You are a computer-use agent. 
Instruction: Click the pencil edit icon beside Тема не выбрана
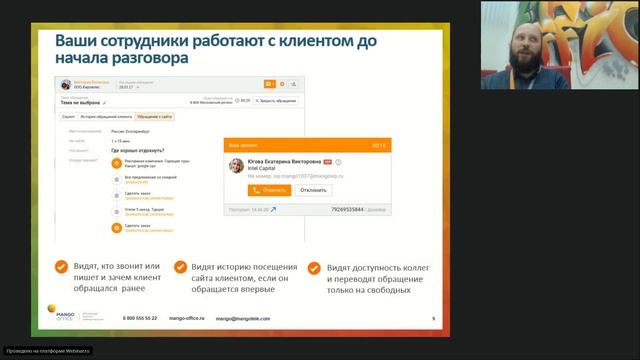point(105,103)
